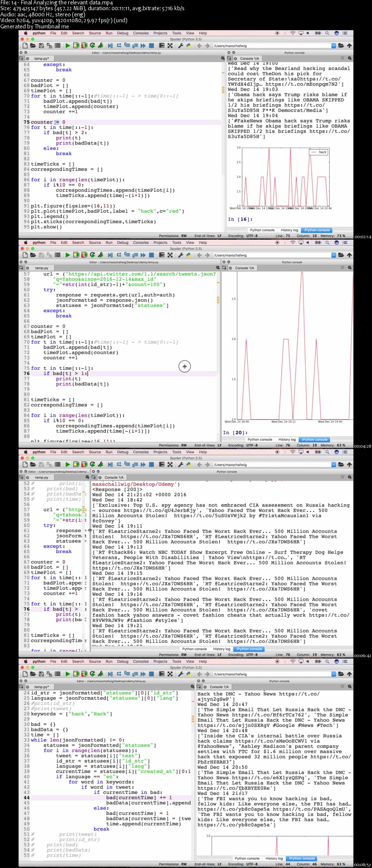Switch to History log tab in 00:04:28 frame

coord(287,440)
